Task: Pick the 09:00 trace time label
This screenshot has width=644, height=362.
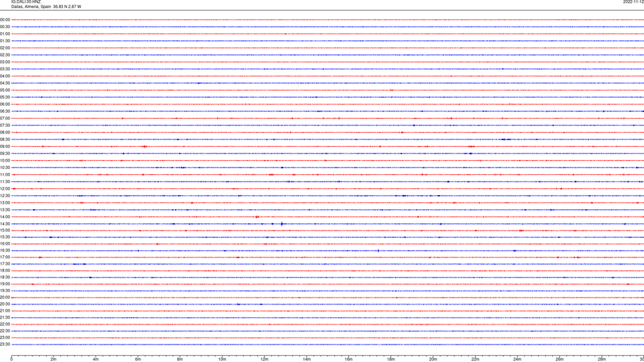Action: coord(5,147)
